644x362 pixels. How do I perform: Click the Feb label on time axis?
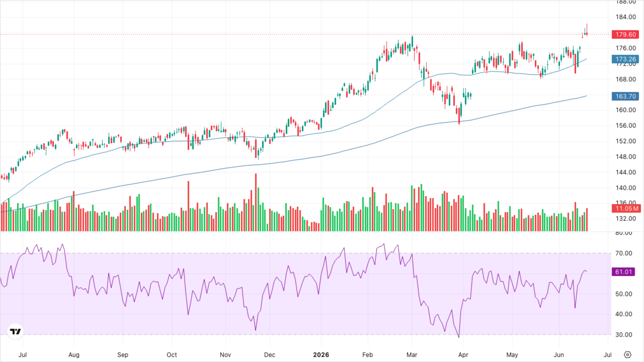[x=368, y=355]
